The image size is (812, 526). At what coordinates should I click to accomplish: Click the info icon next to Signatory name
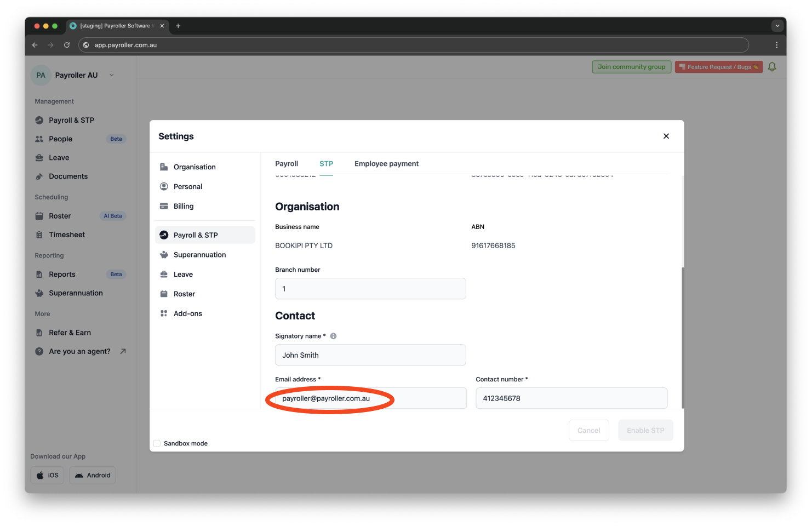point(333,336)
